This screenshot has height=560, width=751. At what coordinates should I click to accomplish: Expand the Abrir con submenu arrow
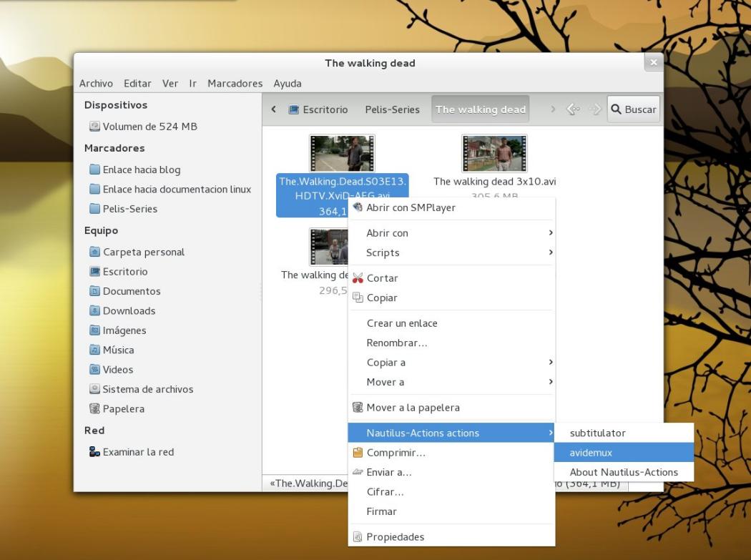point(551,233)
